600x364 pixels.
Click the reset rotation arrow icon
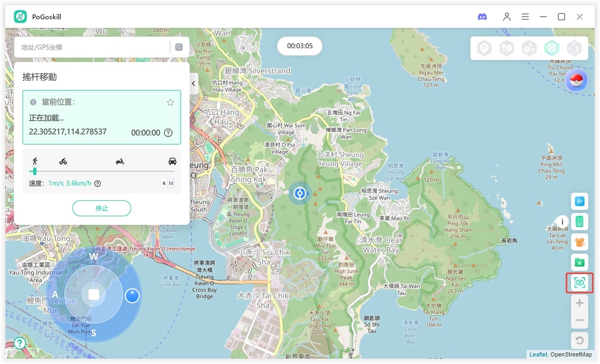click(x=579, y=340)
